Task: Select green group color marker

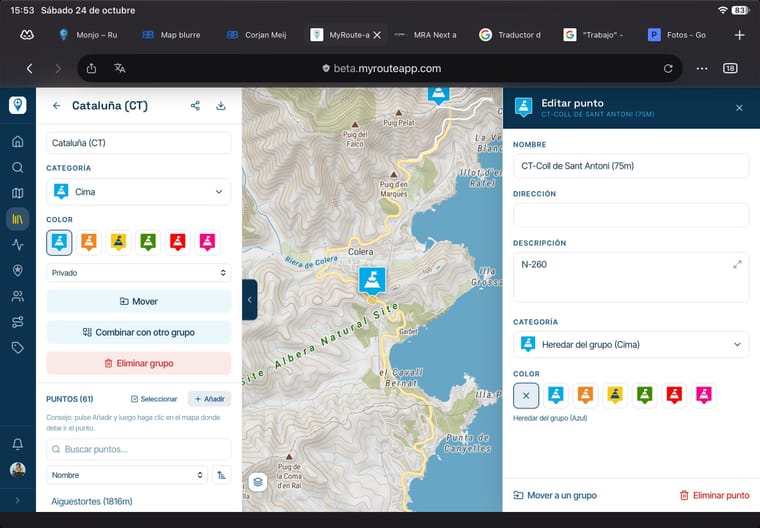Action: click(148, 242)
